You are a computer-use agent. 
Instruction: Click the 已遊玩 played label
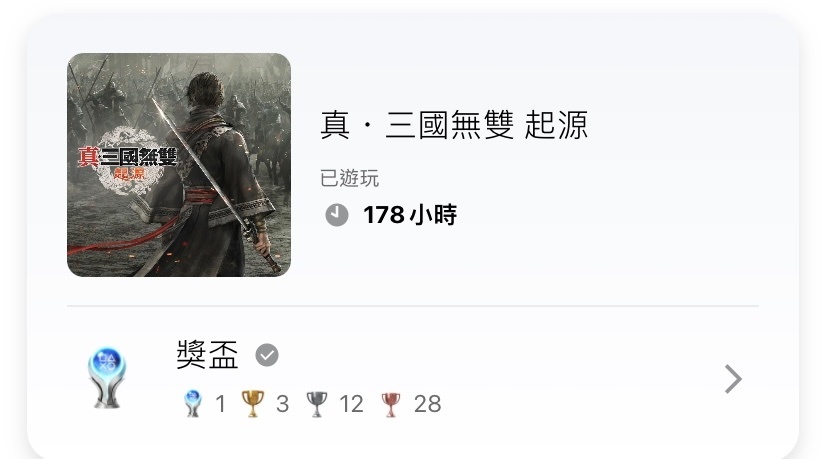[349, 178]
